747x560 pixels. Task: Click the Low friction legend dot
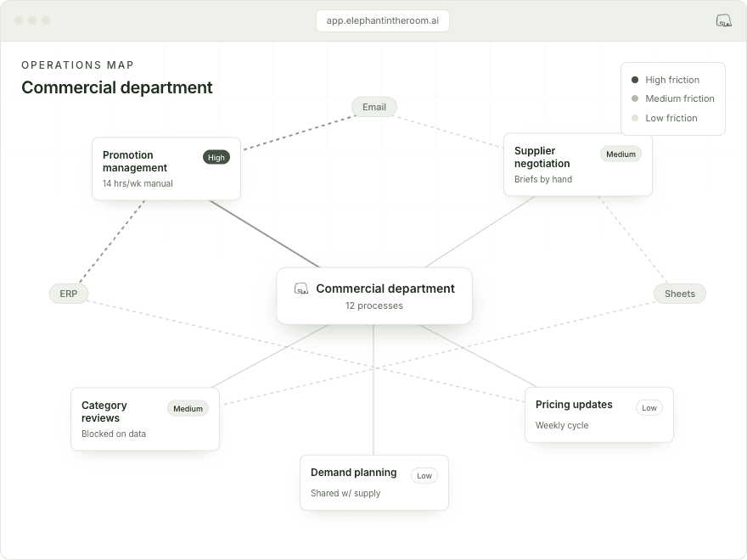tap(635, 118)
